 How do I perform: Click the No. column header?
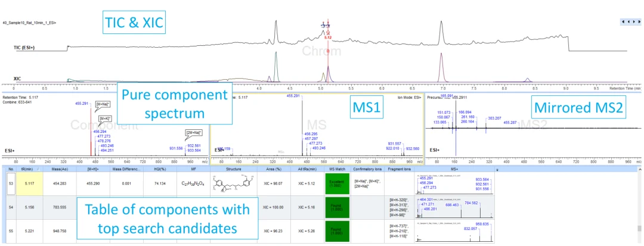coord(11,169)
